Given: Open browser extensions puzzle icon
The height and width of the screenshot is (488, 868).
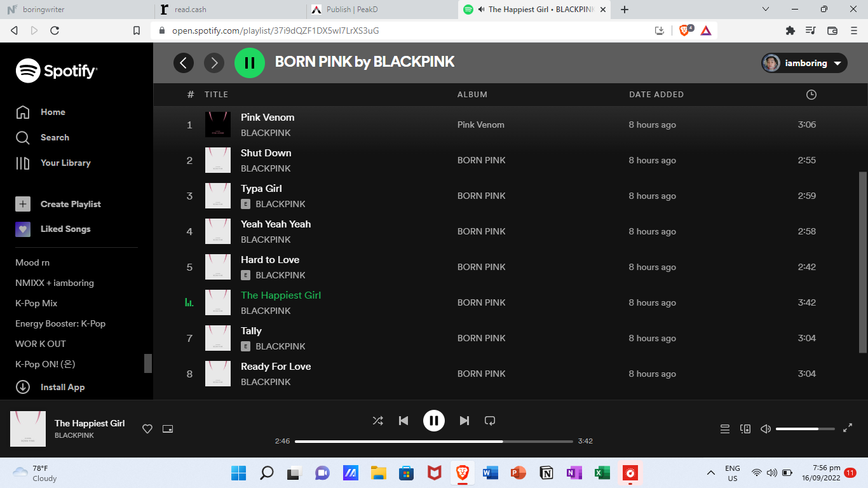Looking at the screenshot, I should (790, 30).
